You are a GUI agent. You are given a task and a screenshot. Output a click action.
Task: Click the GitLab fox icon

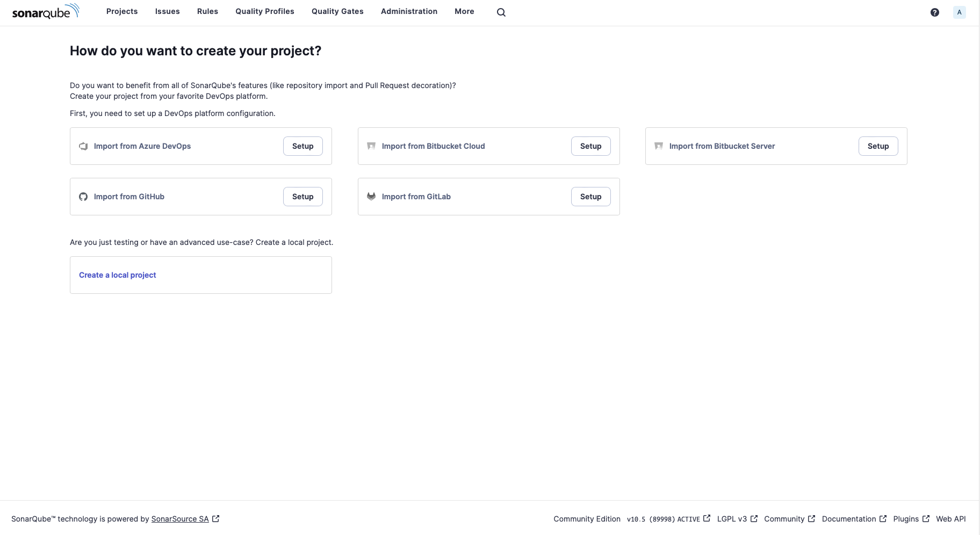coord(371,197)
